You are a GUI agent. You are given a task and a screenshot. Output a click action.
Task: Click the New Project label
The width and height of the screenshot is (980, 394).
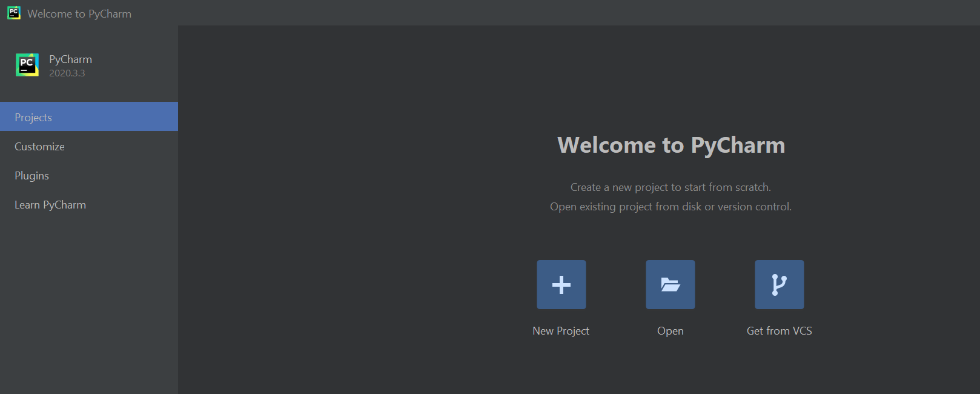pos(561,331)
